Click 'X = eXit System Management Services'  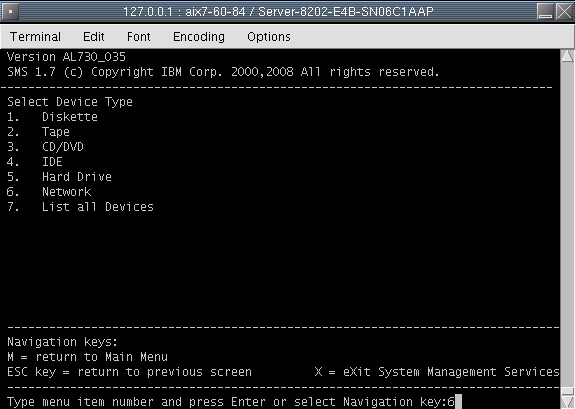click(x=437, y=372)
